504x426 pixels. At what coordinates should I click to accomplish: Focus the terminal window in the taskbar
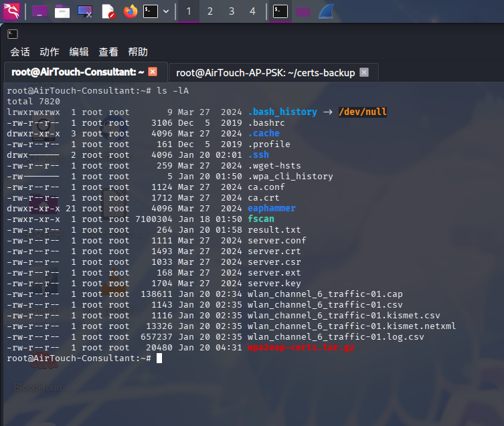(x=280, y=11)
